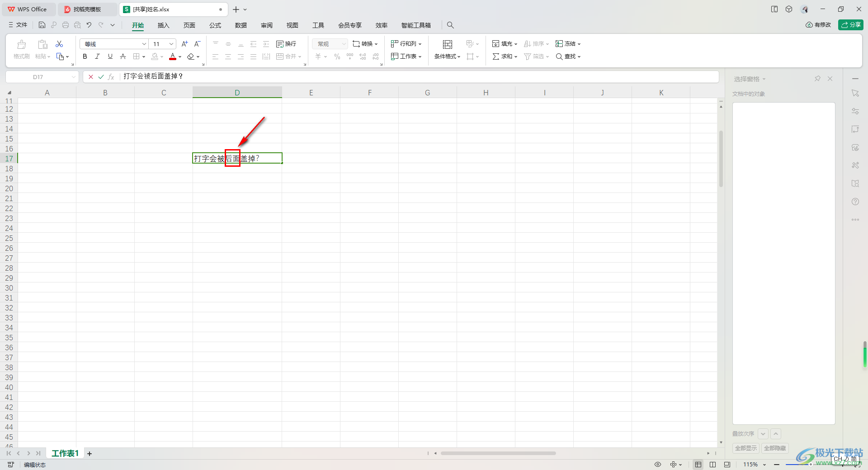Open the font name dropdown (等线)

coord(144,44)
